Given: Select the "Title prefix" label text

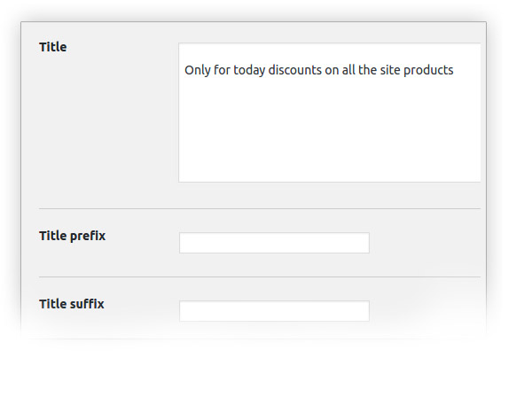Looking at the screenshot, I should tap(73, 236).
